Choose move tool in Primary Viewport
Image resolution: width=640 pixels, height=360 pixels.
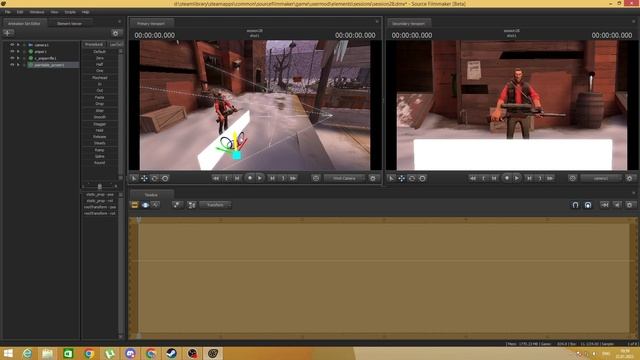click(144, 178)
